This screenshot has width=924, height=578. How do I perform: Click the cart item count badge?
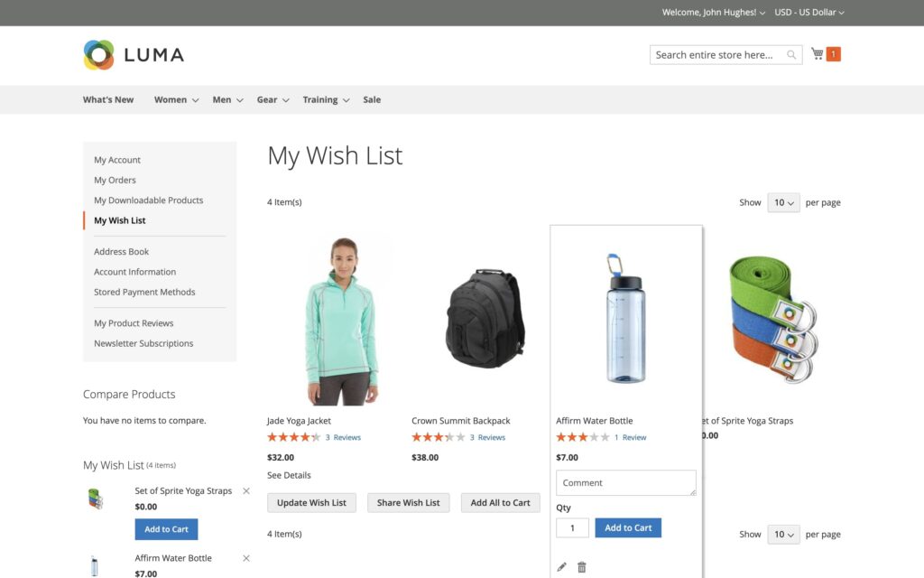pyautogui.click(x=833, y=54)
